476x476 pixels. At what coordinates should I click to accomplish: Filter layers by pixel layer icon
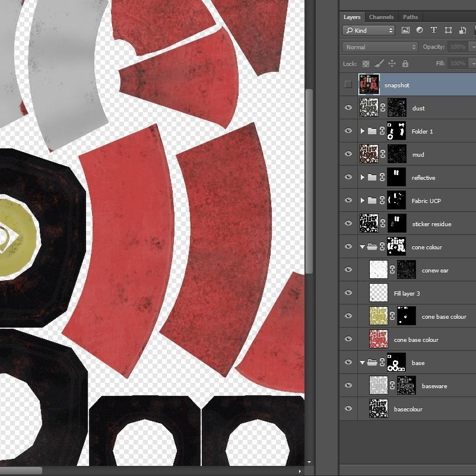(405, 30)
